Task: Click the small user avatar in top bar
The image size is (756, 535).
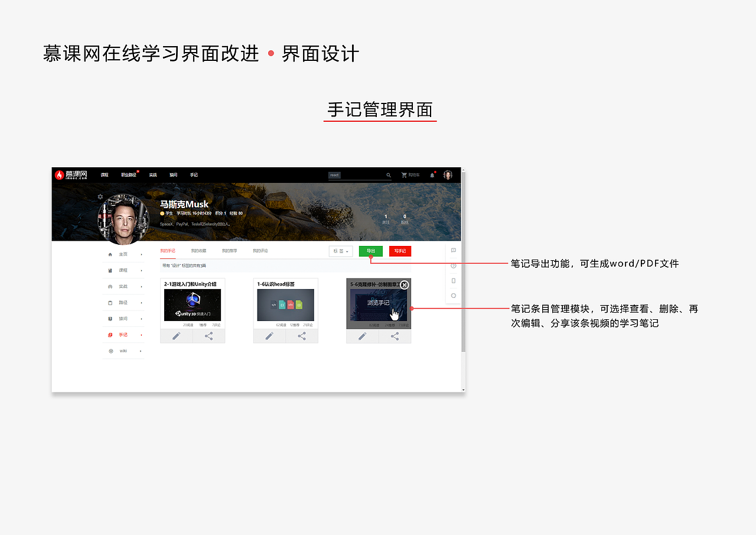Action: tap(448, 175)
